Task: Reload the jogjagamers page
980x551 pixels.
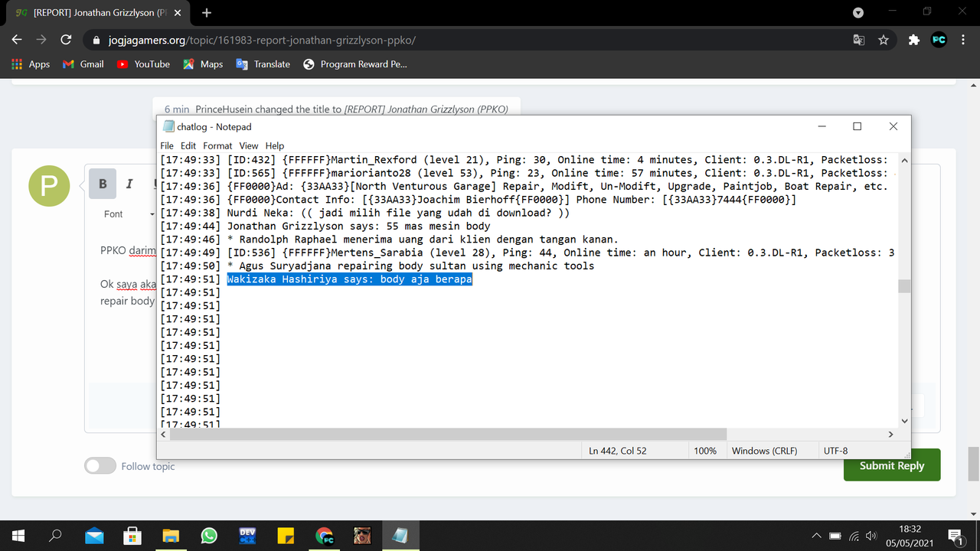Action: (x=66, y=40)
